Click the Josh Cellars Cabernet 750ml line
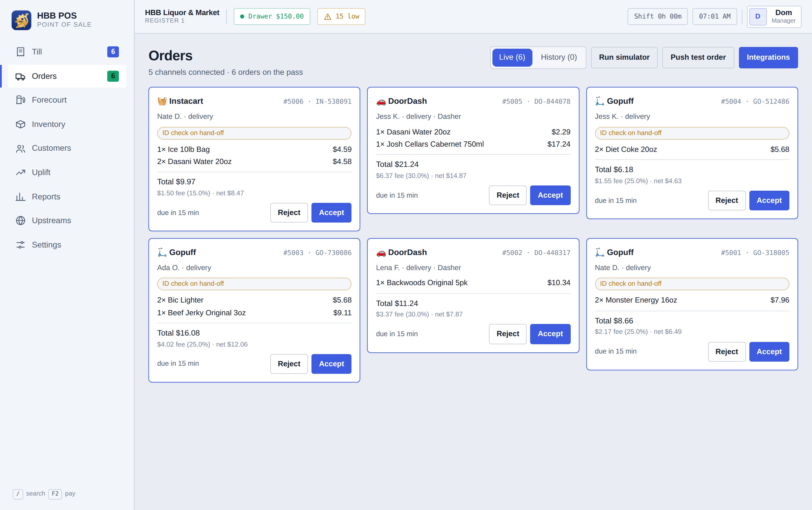This screenshot has height=510, width=812. click(473, 144)
